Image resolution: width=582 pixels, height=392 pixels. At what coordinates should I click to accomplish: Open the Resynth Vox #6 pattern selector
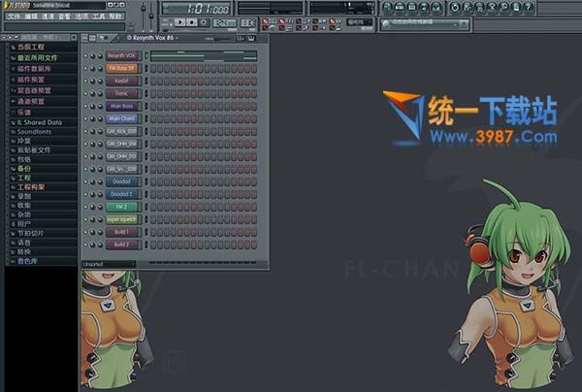tap(152, 38)
